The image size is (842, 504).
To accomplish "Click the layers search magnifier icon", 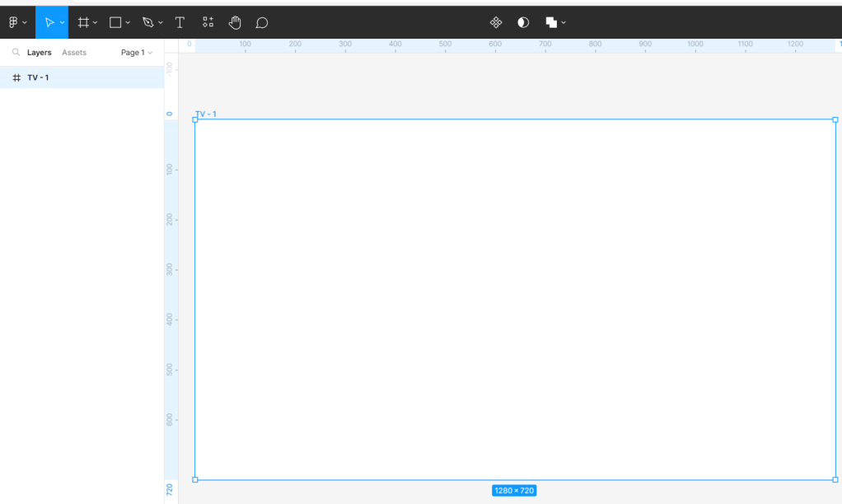I will coord(16,53).
